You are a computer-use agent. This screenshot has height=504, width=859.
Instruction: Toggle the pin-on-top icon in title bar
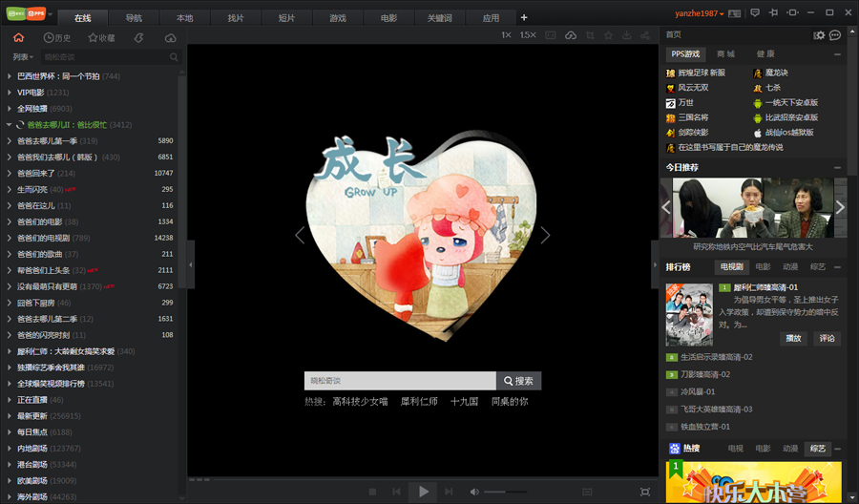(772, 13)
